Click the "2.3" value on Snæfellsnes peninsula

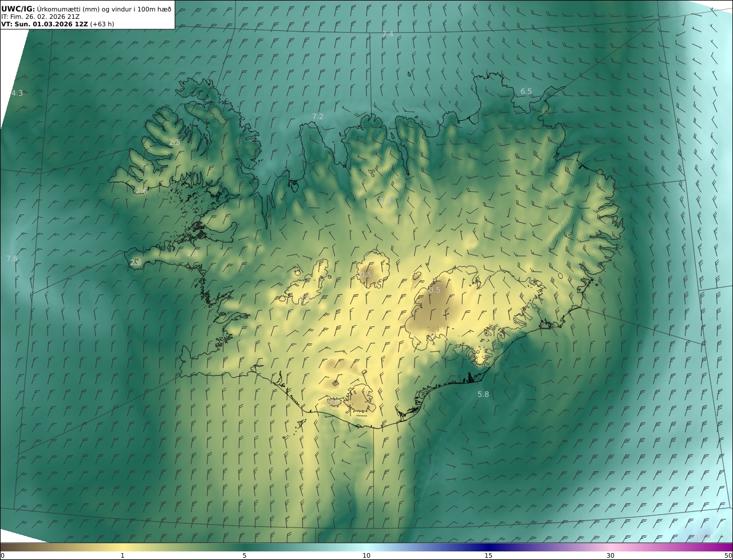click(x=192, y=253)
